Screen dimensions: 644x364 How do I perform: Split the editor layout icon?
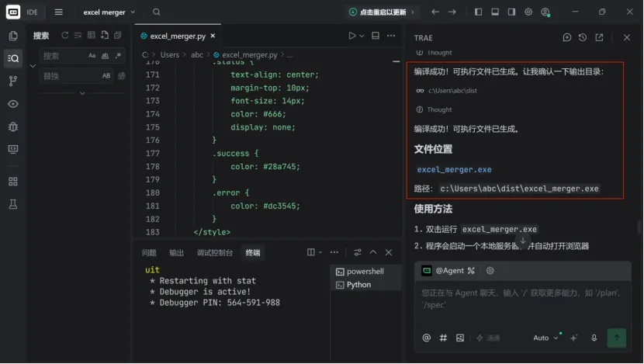tap(376, 36)
